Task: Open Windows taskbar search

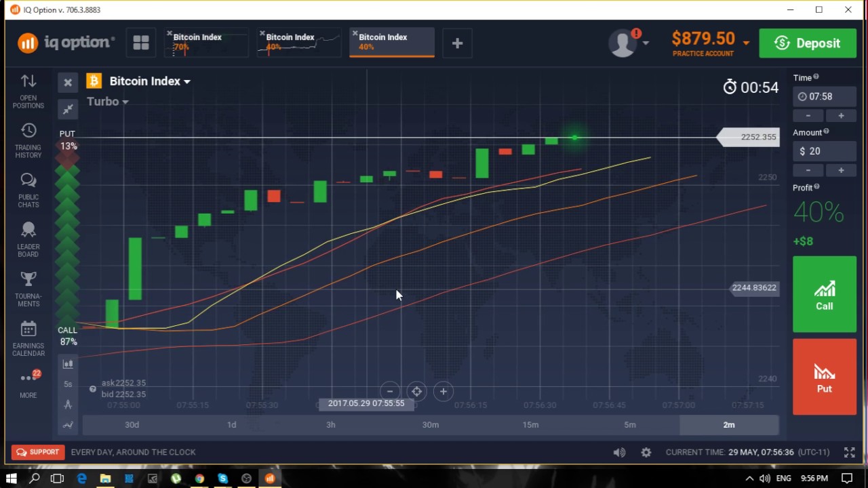Action: pyautogui.click(x=35, y=479)
